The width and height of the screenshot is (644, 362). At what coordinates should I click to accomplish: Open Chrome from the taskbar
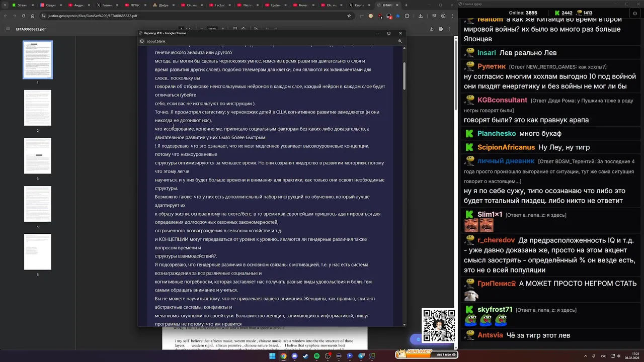tap(284, 356)
